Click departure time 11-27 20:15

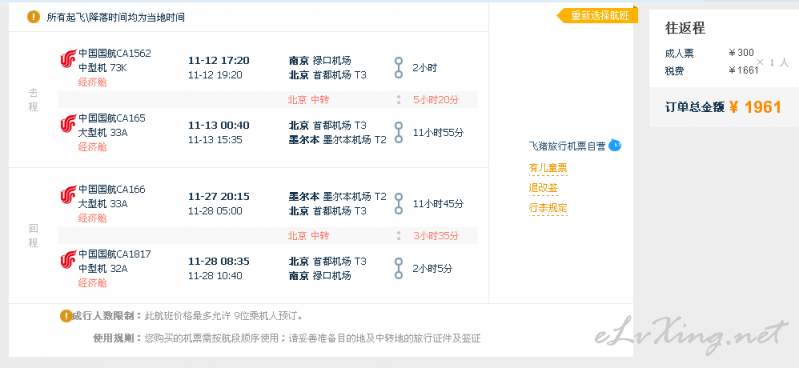tap(219, 197)
